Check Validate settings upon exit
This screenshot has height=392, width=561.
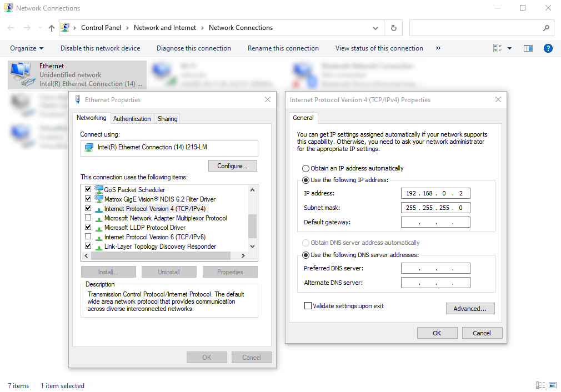tap(308, 306)
